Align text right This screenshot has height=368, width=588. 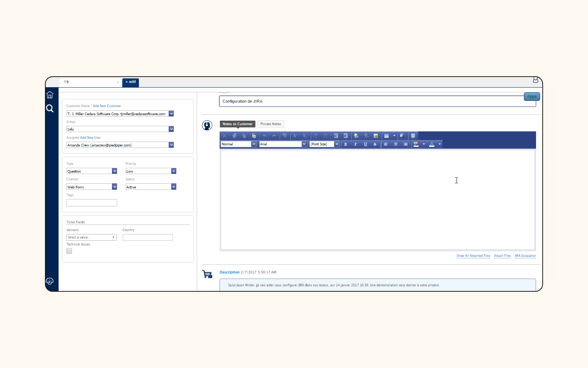pos(405,144)
